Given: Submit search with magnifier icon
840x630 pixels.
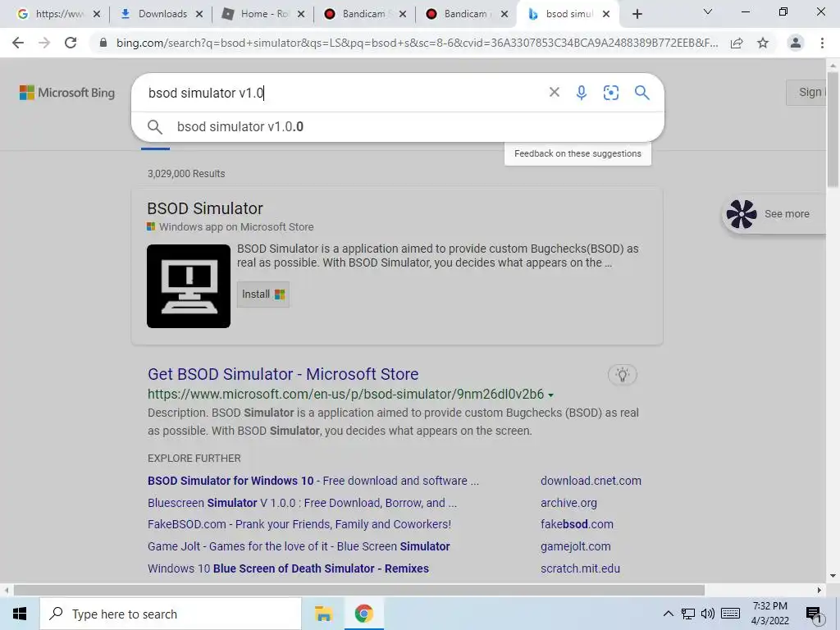Looking at the screenshot, I should (x=641, y=93).
